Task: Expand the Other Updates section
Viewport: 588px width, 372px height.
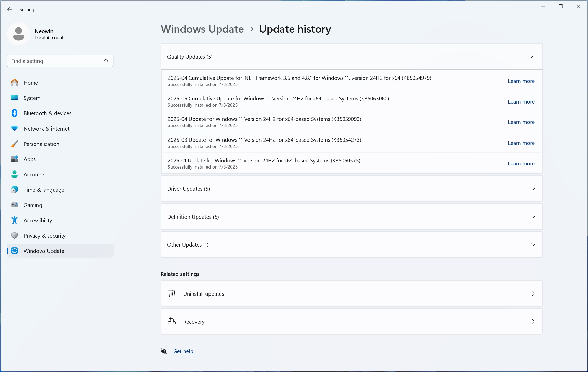Action: click(x=533, y=245)
